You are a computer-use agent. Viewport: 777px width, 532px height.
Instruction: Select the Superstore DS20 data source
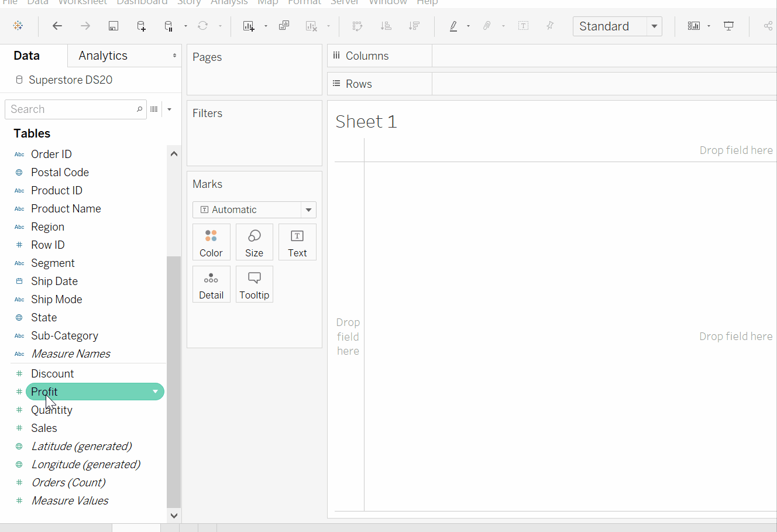tap(70, 80)
